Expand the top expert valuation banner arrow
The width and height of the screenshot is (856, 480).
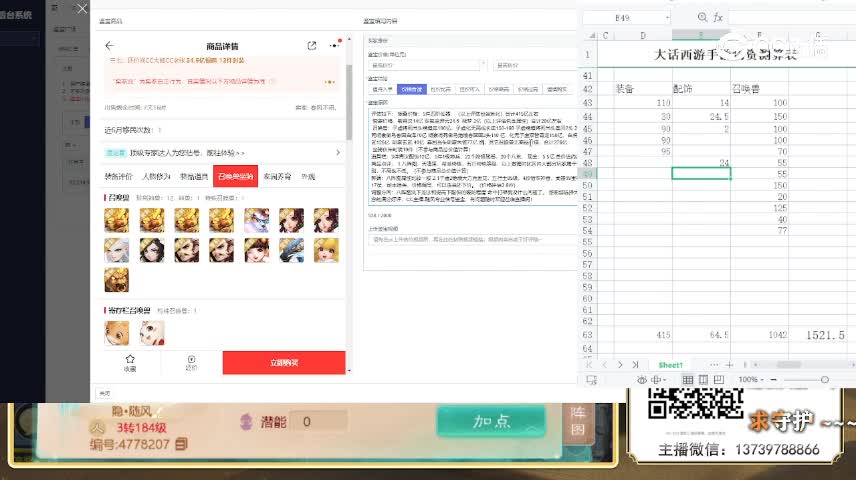(338, 153)
